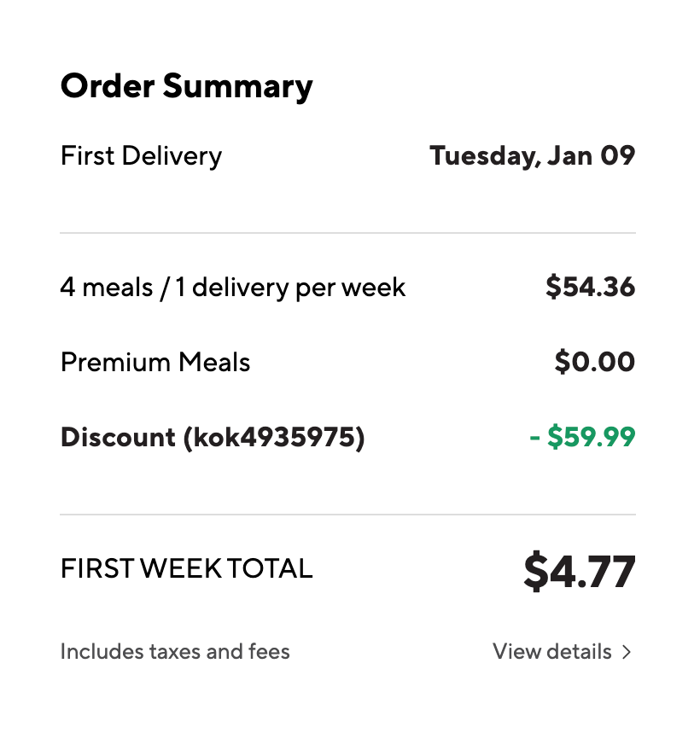Click the divider line below First Delivery
The image size is (700, 739).
tap(347, 233)
